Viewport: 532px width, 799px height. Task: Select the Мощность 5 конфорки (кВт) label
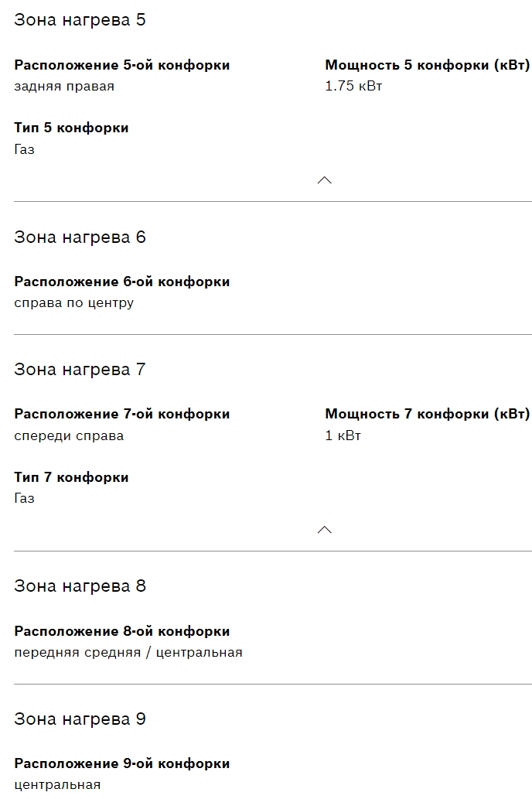click(427, 66)
